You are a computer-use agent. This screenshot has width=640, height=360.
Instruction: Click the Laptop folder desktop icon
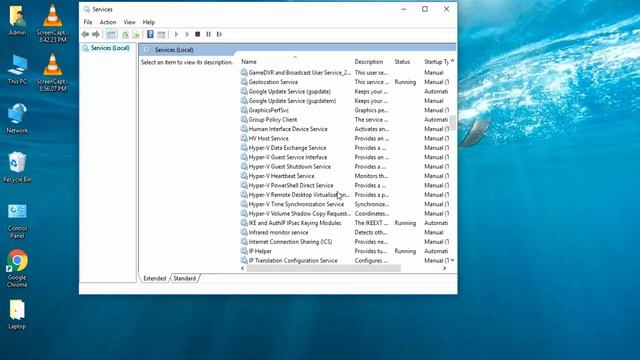[17, 314]
